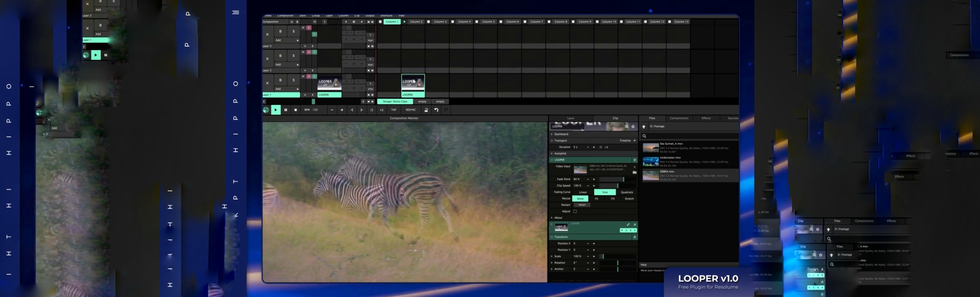The image size is (980, 297).
Task: Clear Layer 1 with its X button
Action: (x=267, y=83)
